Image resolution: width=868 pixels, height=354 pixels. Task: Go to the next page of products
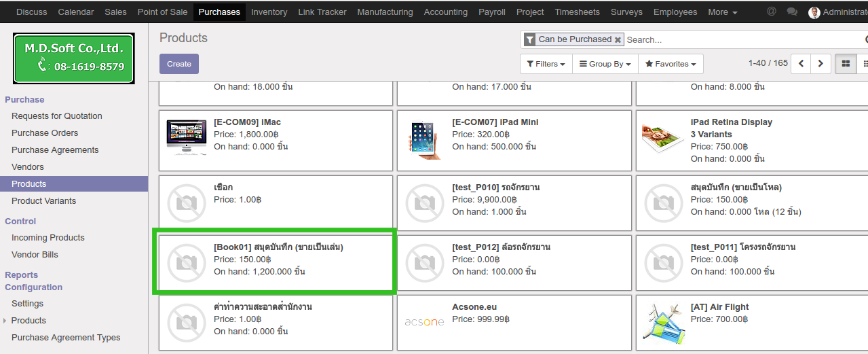(x=820, y=64)
